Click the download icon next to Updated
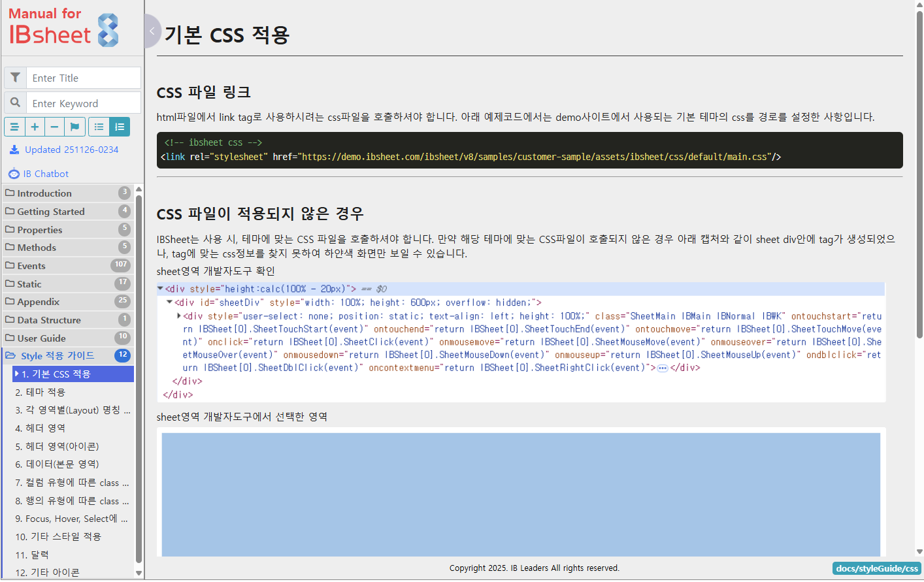The width and height of the screenshot is (924, 582). [x=14, y=150]
